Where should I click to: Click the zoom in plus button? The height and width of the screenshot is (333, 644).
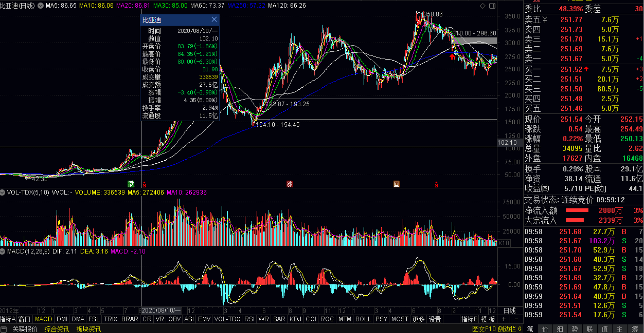[504, 319]
